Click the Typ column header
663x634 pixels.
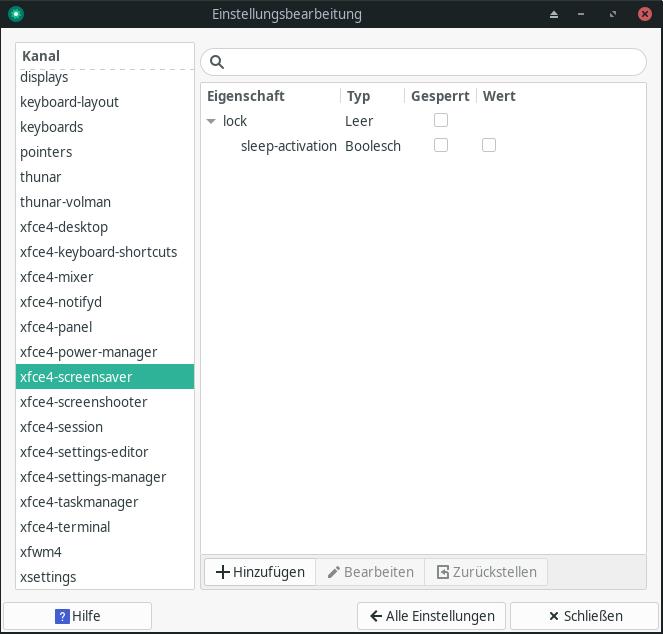(x=373, y=96)
